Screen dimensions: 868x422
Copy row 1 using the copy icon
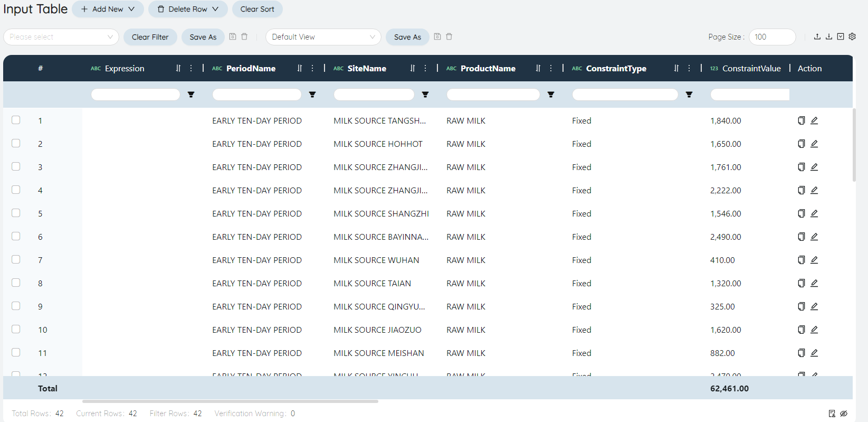tap(801, 120)
